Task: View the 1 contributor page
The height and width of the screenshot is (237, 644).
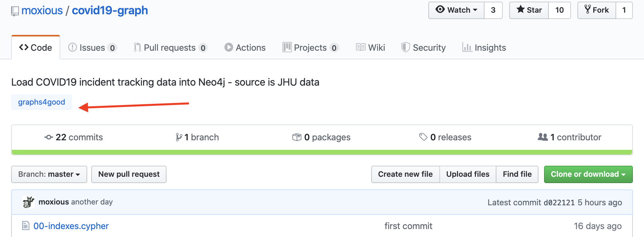Action: click(x=569, y=137)
